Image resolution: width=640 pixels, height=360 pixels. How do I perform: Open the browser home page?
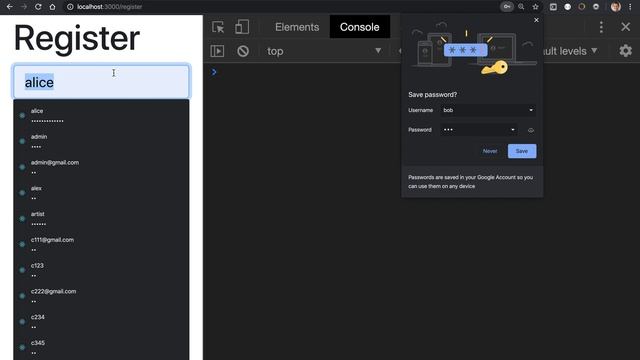click(52, 7)
